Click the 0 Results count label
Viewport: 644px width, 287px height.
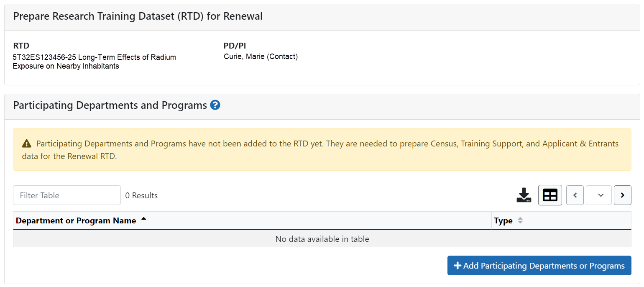141,195
